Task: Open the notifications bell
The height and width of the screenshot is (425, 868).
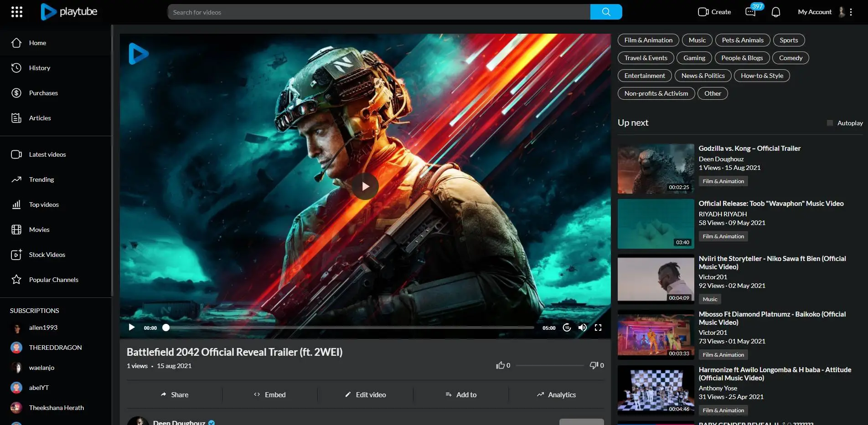Action: coord(775,12)
